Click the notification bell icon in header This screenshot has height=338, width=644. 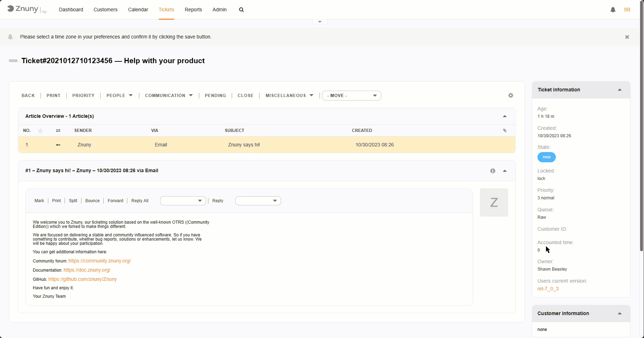click(613, 10)
